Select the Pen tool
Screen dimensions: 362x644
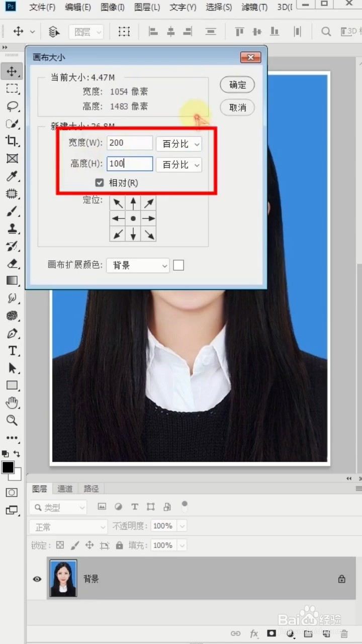(12, 333)
